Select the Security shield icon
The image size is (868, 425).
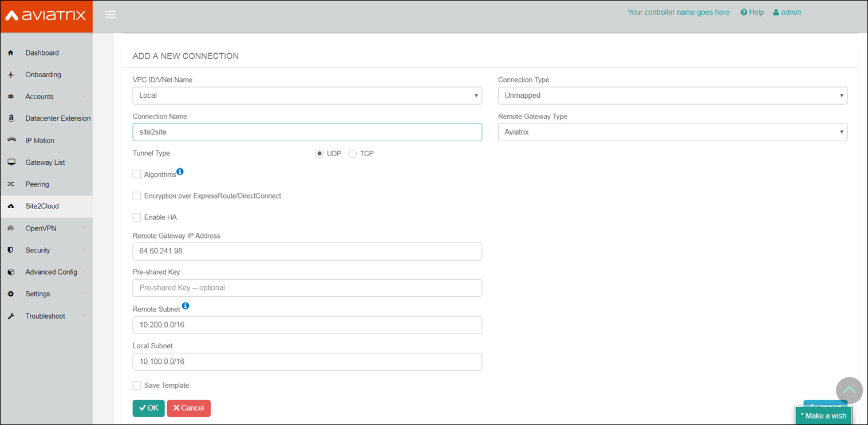point(11,250)
